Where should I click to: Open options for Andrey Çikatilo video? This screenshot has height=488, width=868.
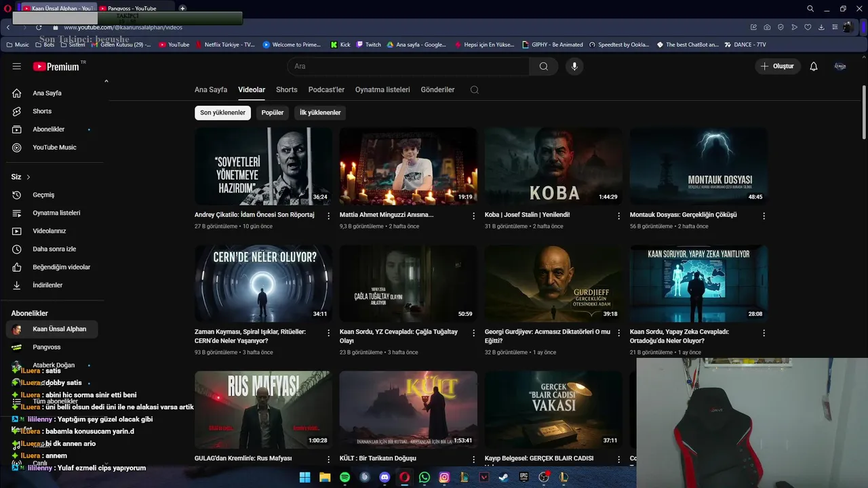point(329,216)
